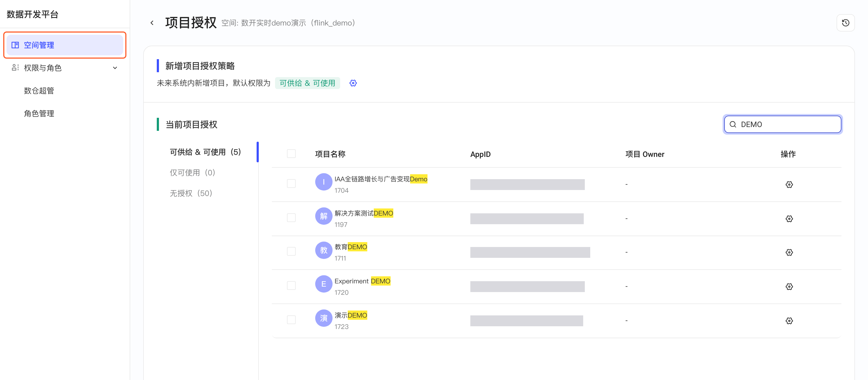Open settings gear for 解决方案测试DEMO row
Screen dimensions: 868x380
click(x=789, y=219)
